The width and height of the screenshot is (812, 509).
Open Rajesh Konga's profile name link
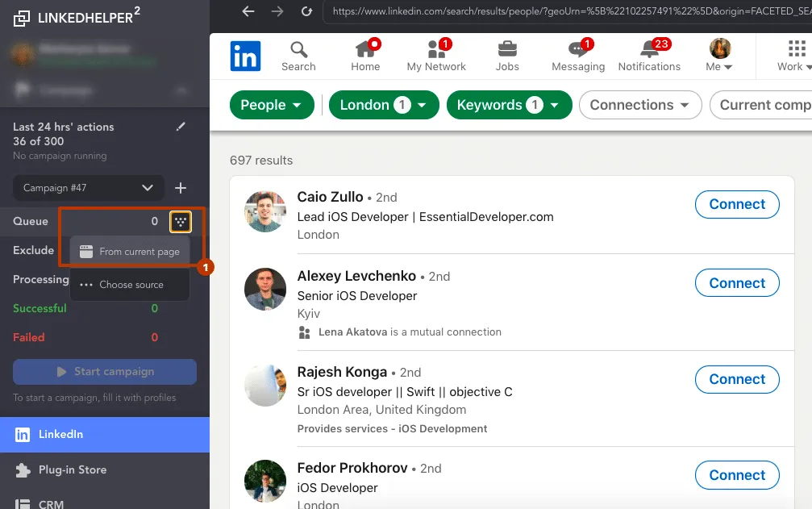click(x=342, y=373)
